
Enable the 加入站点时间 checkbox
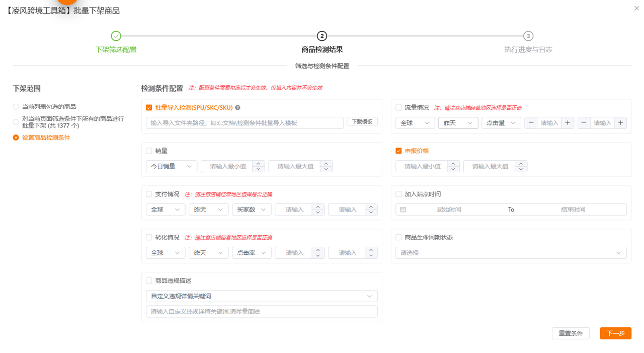[398, 194]
